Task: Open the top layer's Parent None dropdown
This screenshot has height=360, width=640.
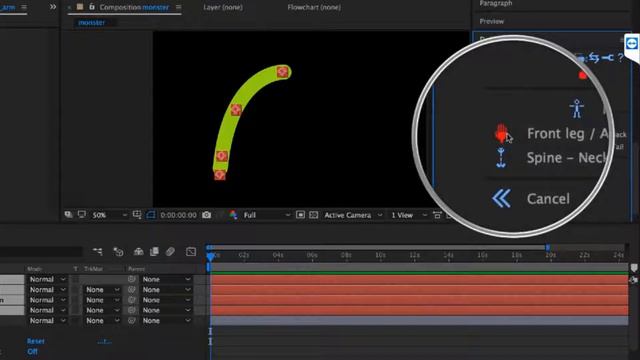Action: 166,279
